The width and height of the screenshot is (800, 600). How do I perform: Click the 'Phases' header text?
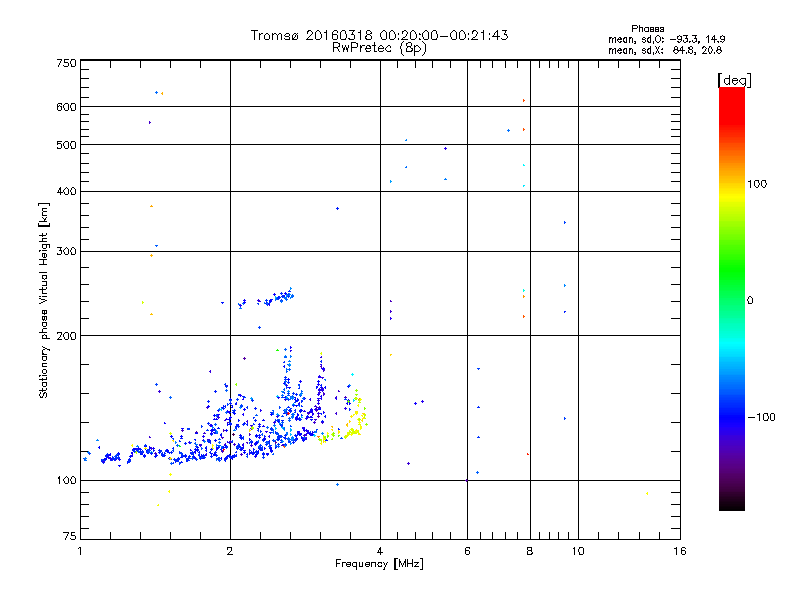pos(647,29)
